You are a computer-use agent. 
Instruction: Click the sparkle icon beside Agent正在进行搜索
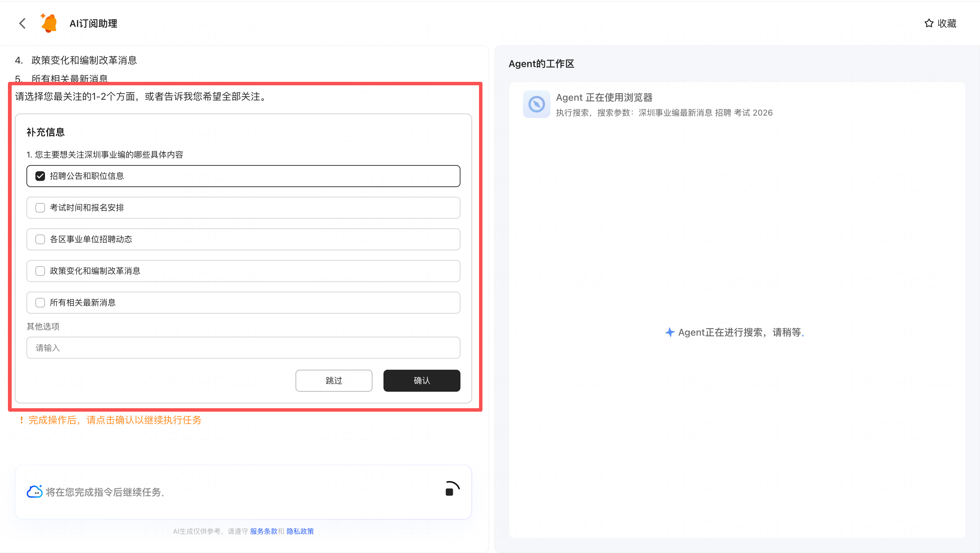(670, 332)
